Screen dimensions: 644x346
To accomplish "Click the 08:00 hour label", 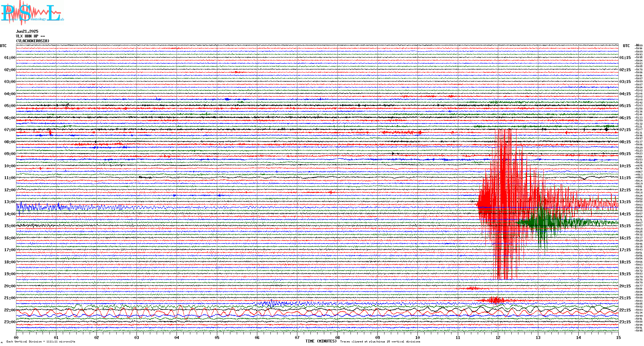I will click(x=10, y=142).
